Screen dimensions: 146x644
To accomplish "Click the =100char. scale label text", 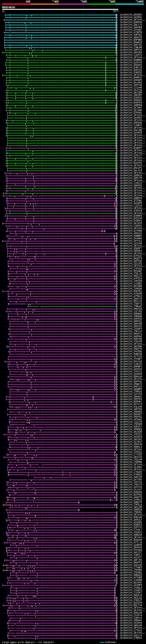I will (111, 642).
